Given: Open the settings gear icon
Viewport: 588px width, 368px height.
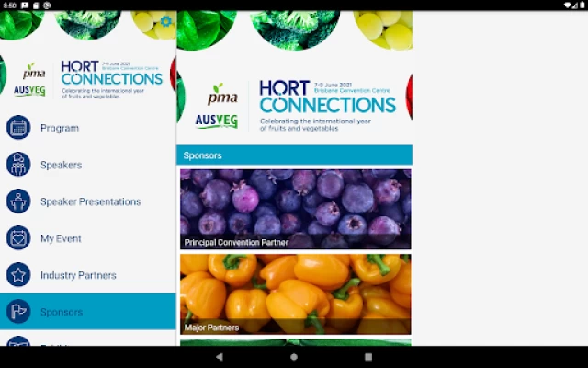Looking at the screenshot, I should [x=165, y=21].
